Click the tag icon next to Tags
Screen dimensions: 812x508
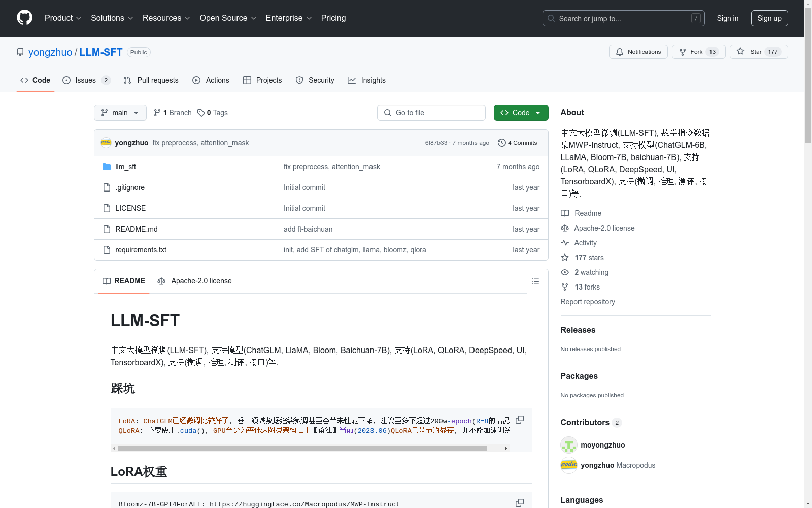click(201, 113)
